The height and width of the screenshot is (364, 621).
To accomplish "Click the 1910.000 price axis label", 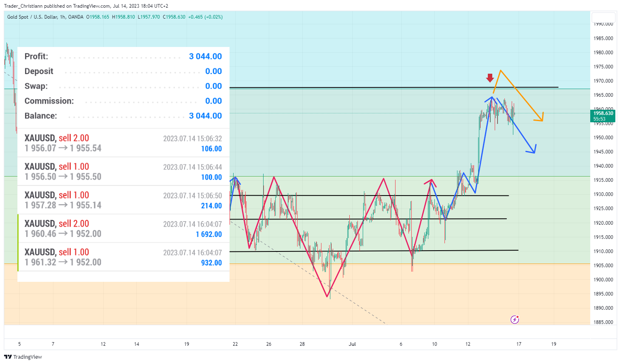I will coord(603,251).
